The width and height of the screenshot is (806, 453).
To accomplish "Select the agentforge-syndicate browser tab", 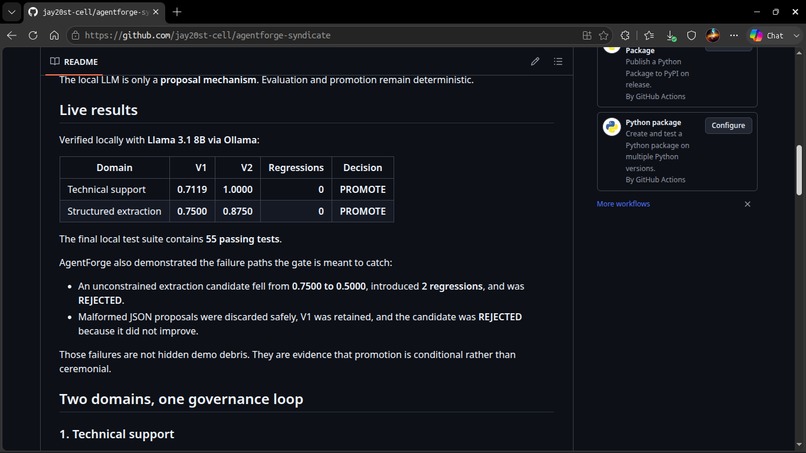I will pyautogui.click(x=95, y=12).
